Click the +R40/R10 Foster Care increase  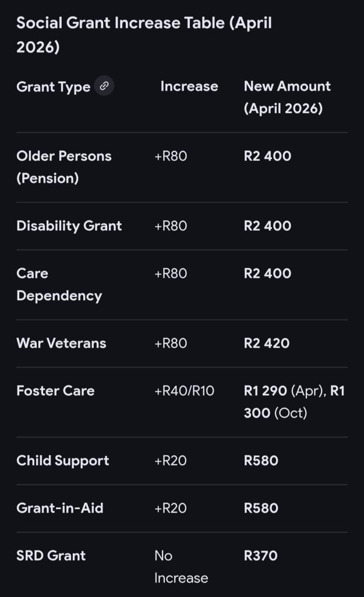pyautogui.click(x=185, y=391)
